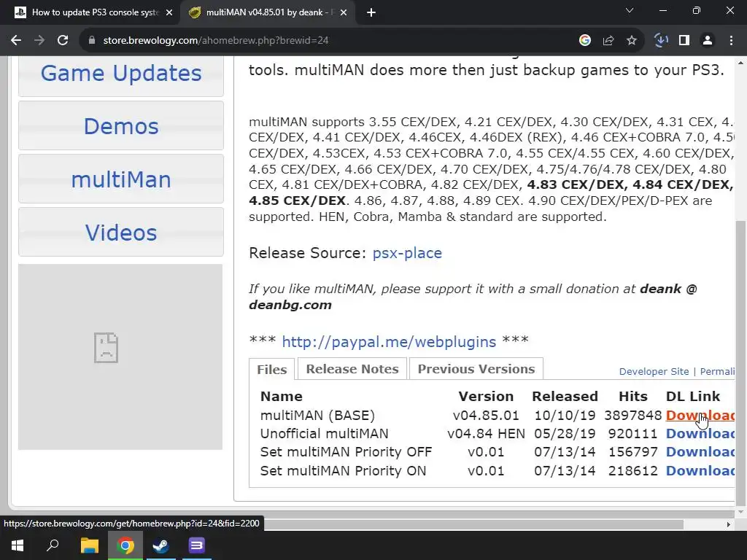Reload the current page

[x=63, y=41]
